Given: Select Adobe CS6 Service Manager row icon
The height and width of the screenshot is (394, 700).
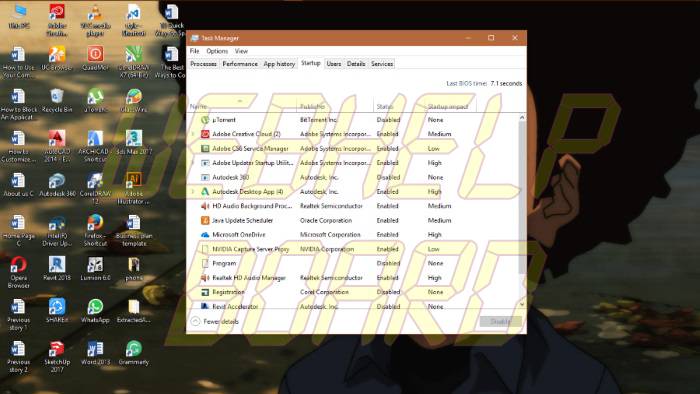Looking at the screenshot, I should click(205, 148).
